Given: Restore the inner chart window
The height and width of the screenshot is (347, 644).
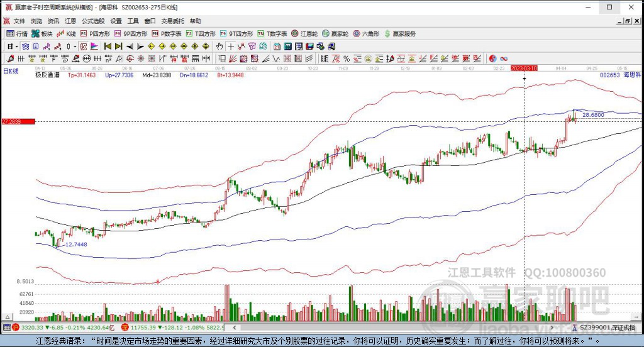Looking at the screenshot, I should click(x=627, y=21).
